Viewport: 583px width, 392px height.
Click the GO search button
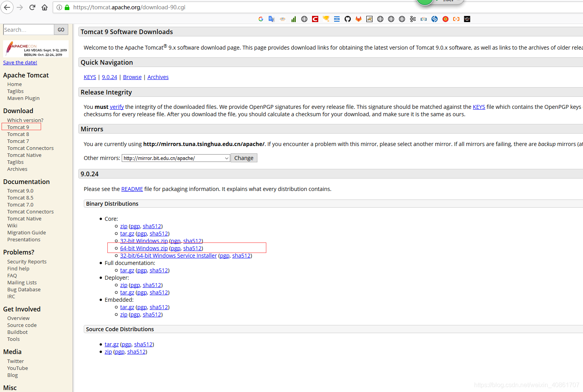point(61,29)
